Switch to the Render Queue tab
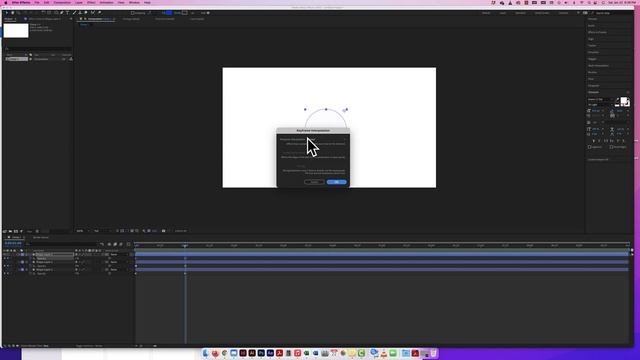The width and height of the screenshot is (640, 360). 40,237
